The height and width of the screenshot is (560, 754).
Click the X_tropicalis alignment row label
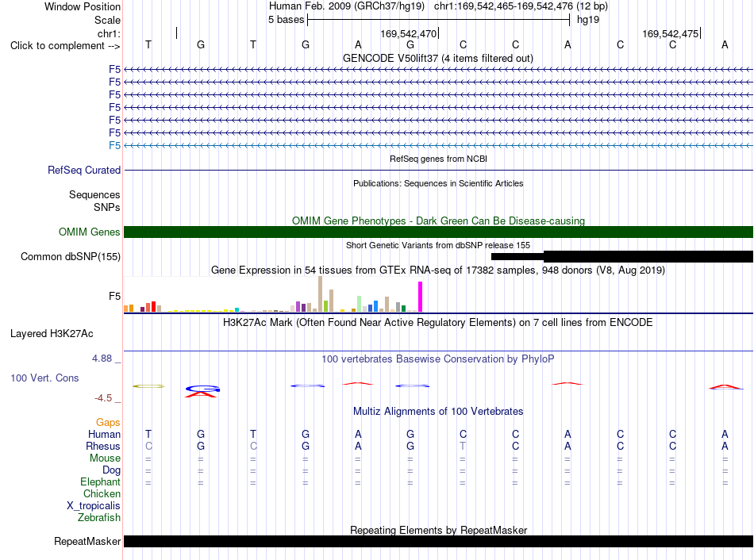point(94,506)
